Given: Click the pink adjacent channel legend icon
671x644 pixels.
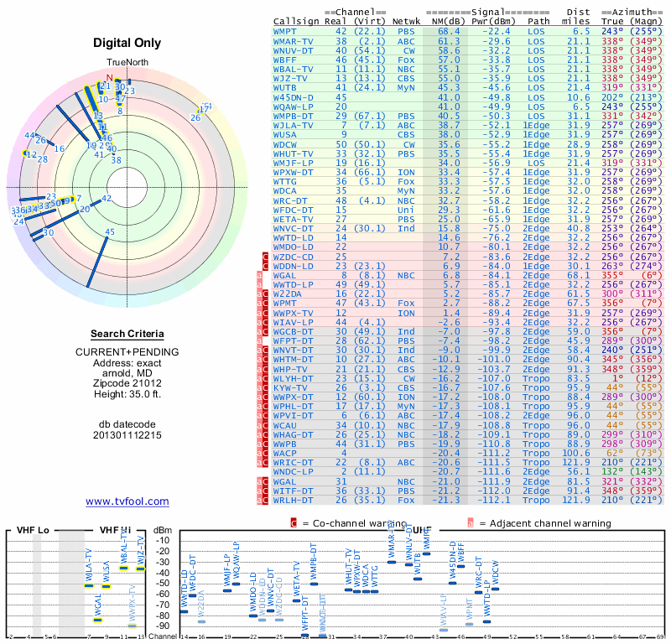Looking at the screenshot, I should 471,523.
